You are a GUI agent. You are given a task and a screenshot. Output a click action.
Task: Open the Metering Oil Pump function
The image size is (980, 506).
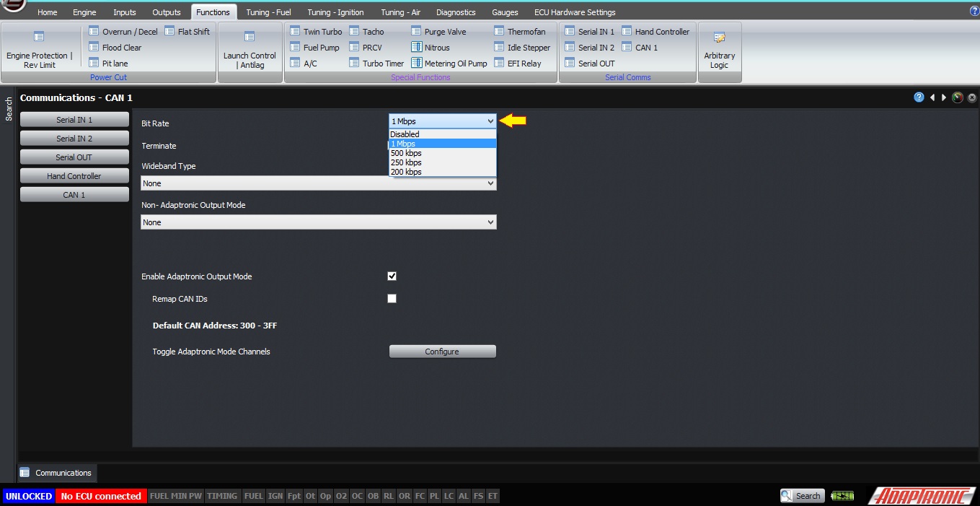tap(449, 64)
